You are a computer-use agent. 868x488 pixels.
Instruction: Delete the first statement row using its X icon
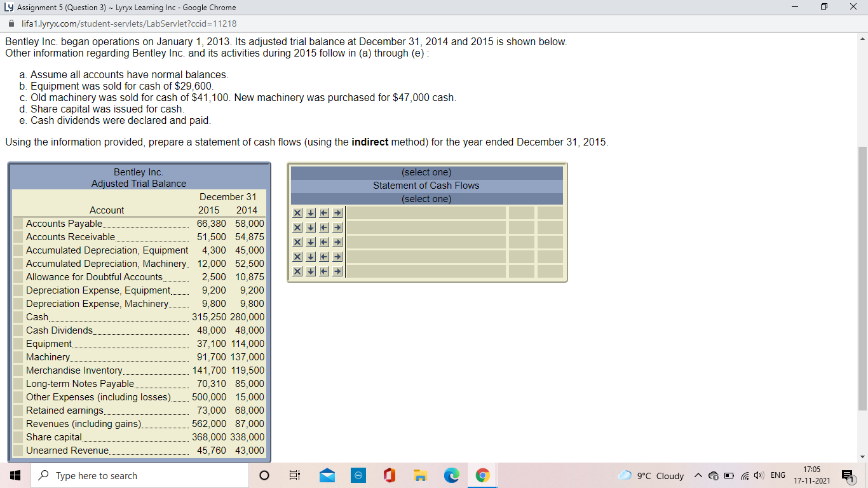[x=297, y=212]
